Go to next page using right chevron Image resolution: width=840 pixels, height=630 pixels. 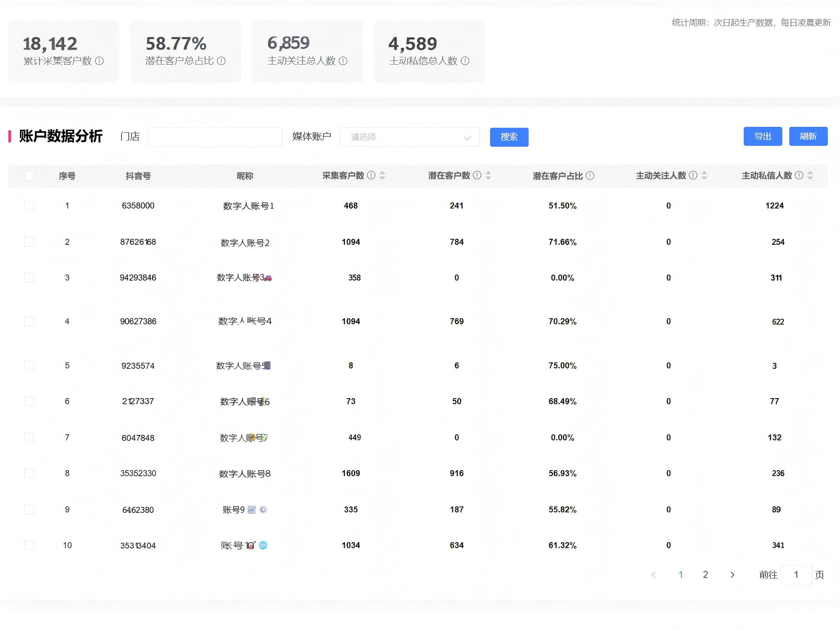pyautogui.click(x=732, y=575)
